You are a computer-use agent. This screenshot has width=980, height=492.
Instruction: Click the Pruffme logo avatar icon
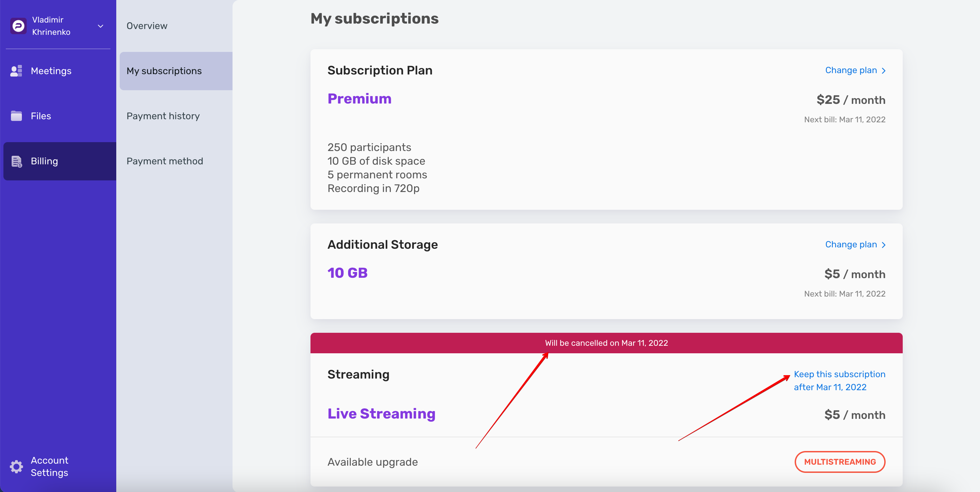(x=18, y=26)
